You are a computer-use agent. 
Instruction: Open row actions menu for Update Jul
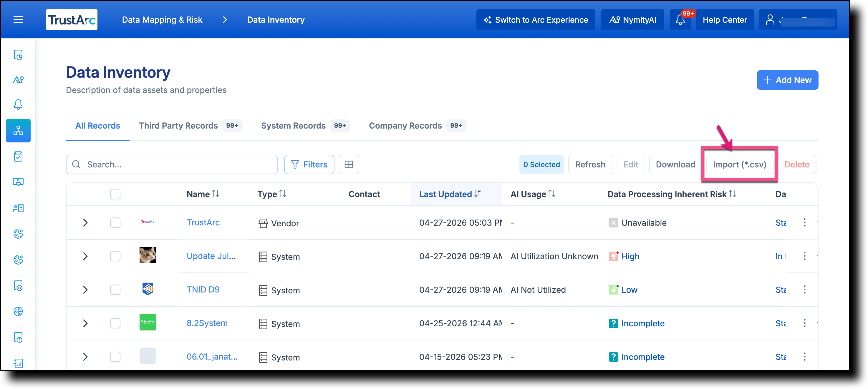click(x=805, y=256)
